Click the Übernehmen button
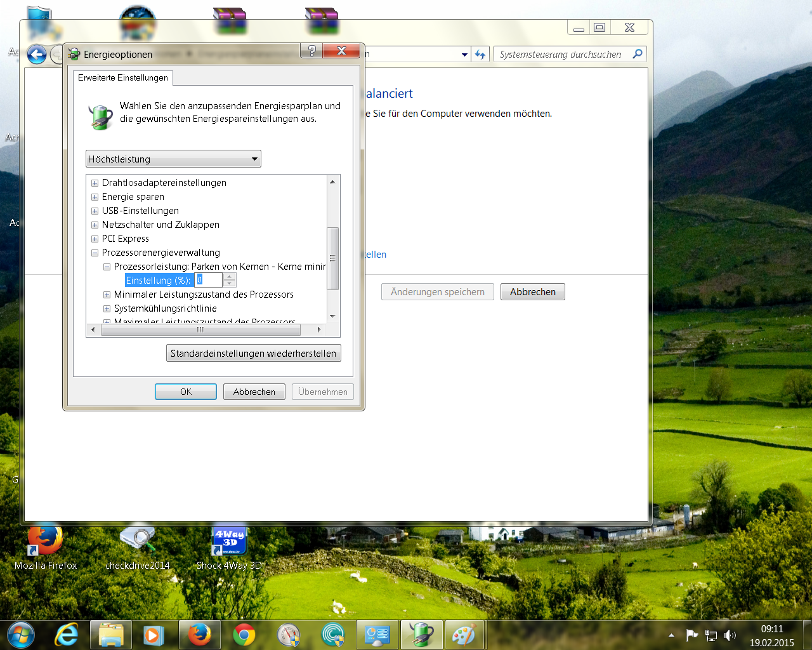The image size is (812, 650). tap(323, 392)
